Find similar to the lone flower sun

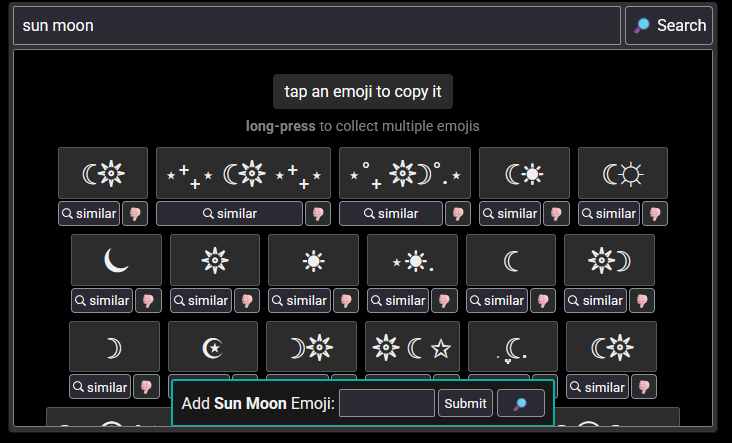click(x=201, y=301)
